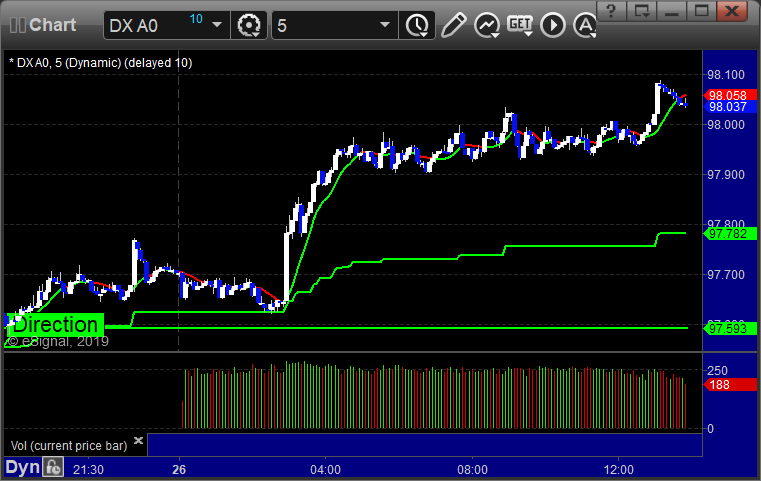Click the 04:00 time axis label
Image resolution: width=761 pixels, height=481 pixels.
325,469
